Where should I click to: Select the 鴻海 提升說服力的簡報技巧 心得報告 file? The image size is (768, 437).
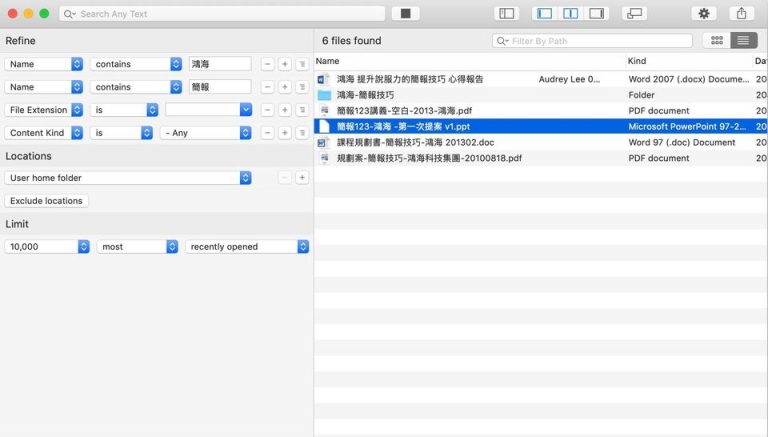(x=410, y=79)
